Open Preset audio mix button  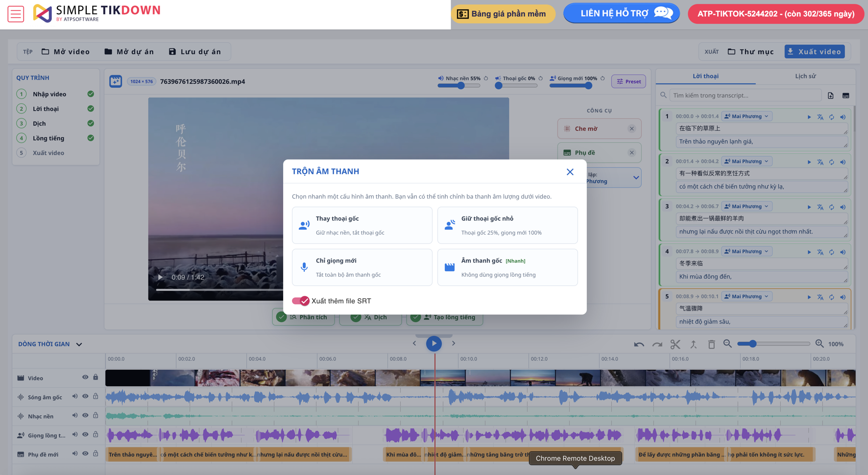(x=628, y=81)
